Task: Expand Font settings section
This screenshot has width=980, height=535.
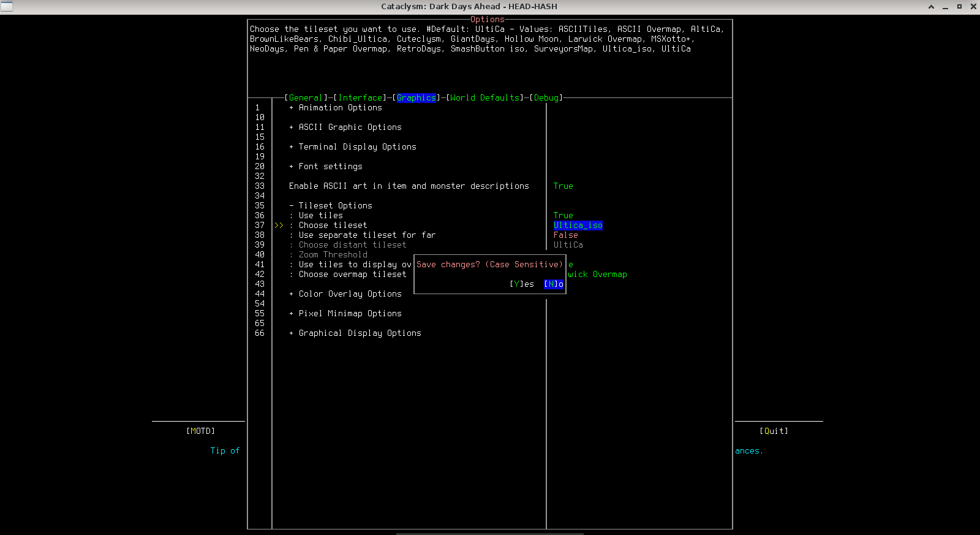Action: pyautogui.click(x=330, y=167)
